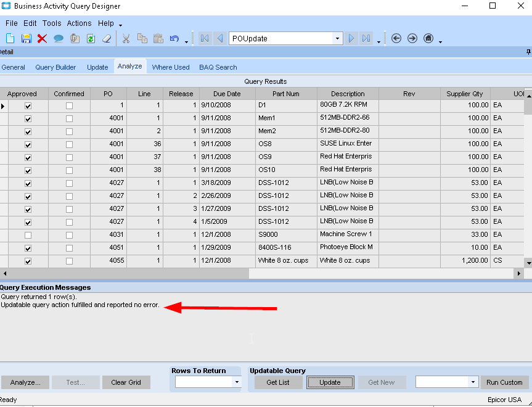This screenshot has height=407, width=532.
Task: Click the red X Delete icon
Action: click(42, 38)
